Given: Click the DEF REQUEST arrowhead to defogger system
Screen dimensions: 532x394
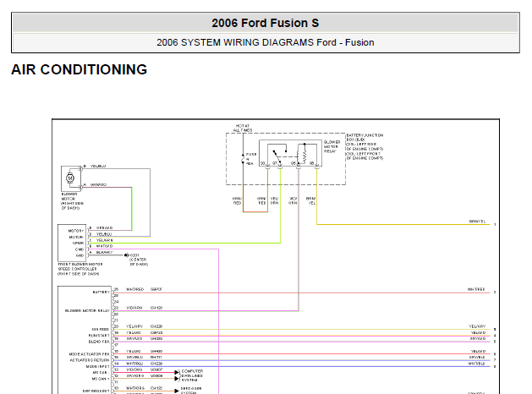Looking at the screenshot, I should click(177, 391).
